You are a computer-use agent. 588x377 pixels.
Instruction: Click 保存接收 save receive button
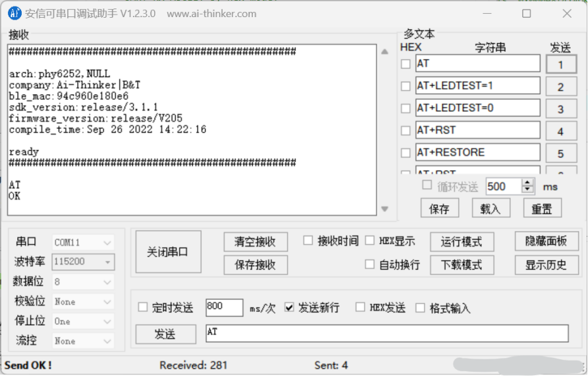255,265
